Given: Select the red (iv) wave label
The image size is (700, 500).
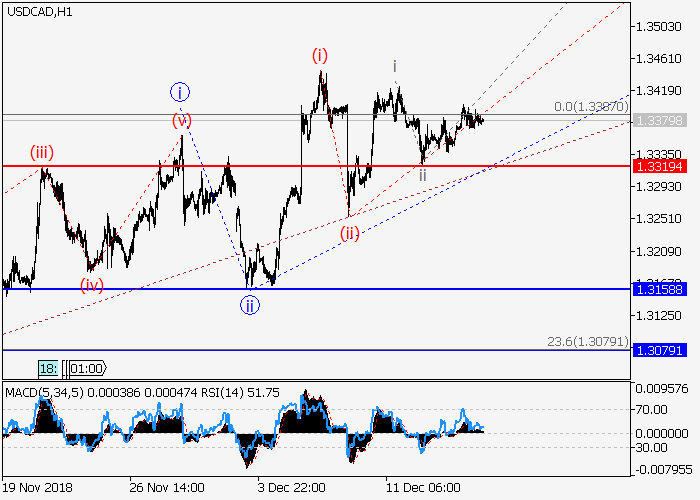Looking at the screenshot, I should (x=92, y=283).
